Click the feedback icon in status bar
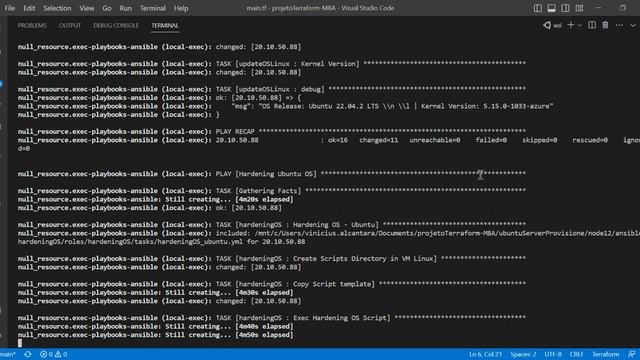640x360 pixels. [x=631, y=354]
